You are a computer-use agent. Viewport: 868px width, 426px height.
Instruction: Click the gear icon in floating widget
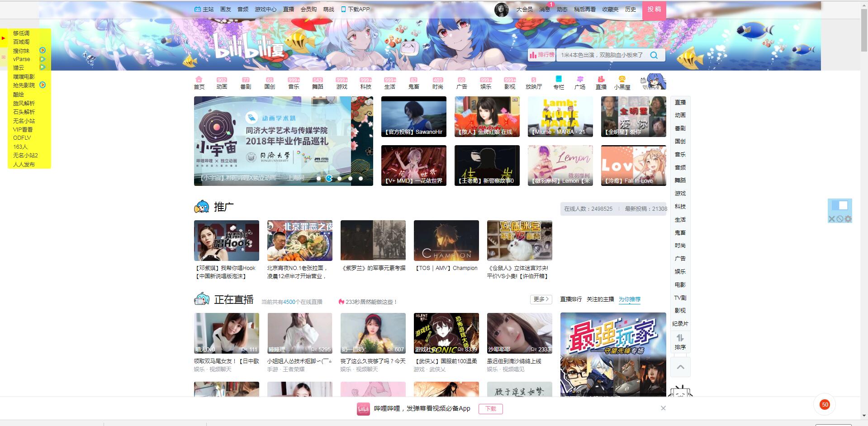848,219
